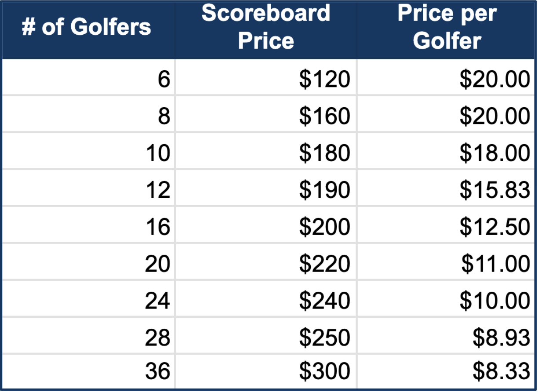Click the cell showing 16 golfers
Image resolution: width=538 pixels, height=392 pixels.
point(157,227)
